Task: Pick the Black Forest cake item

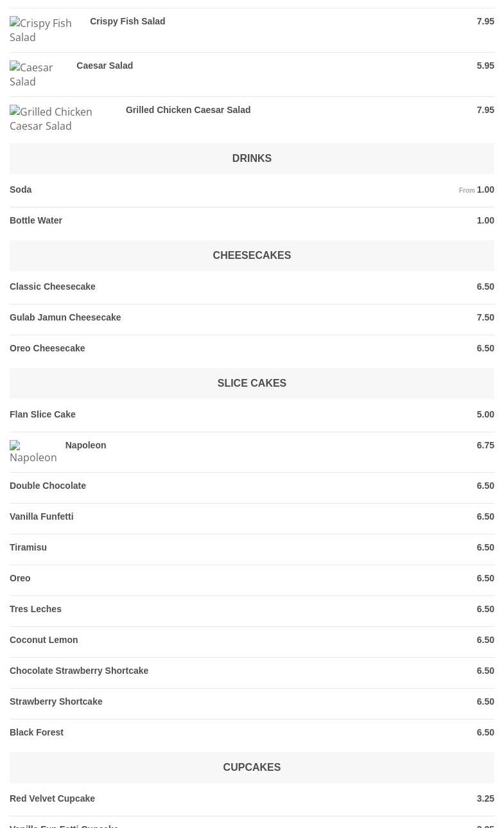Action: 37,732
